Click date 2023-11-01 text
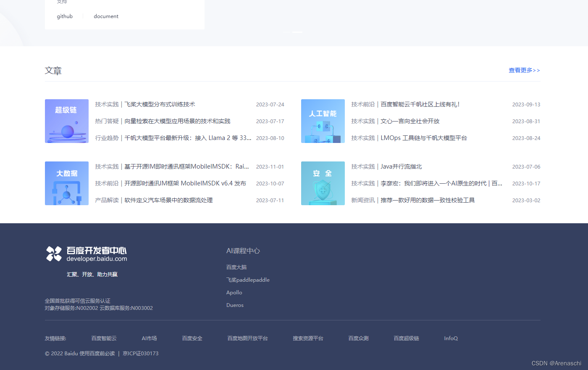 [x=270, y=166]
